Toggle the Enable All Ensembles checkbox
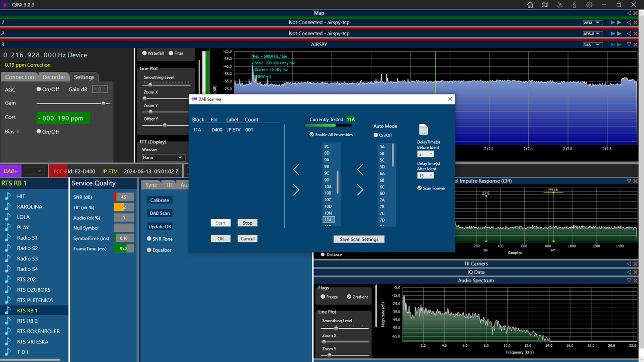 [x=312, y=135]
